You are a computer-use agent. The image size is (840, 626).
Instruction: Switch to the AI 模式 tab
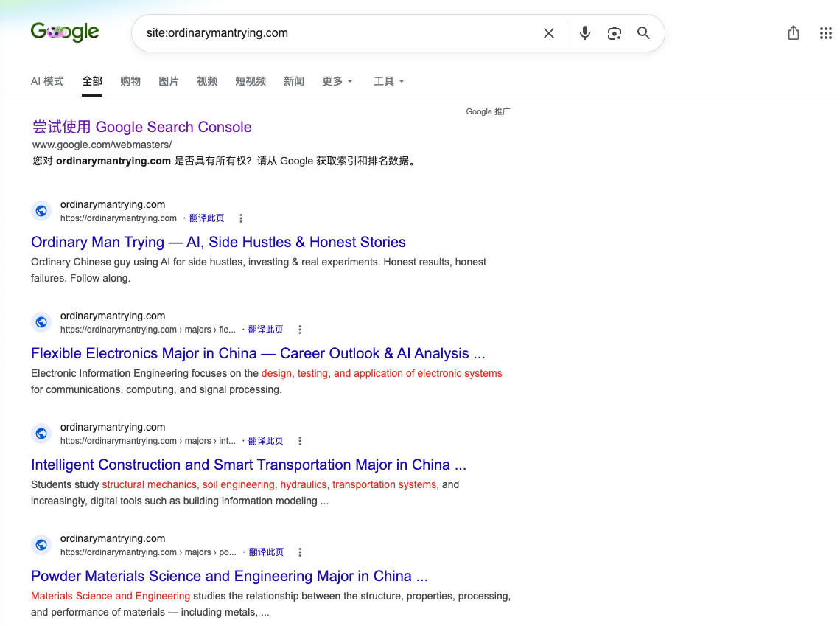tap(47, 81)
